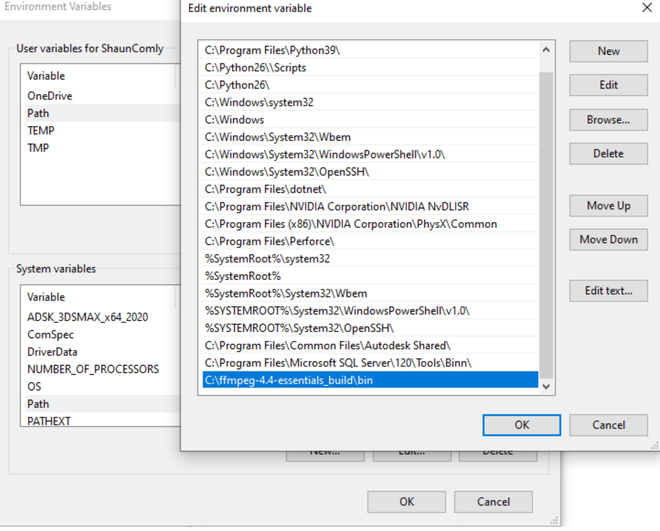
Task: Select the Microsoft SQL Server Binn entry
Action: [370, 362]
